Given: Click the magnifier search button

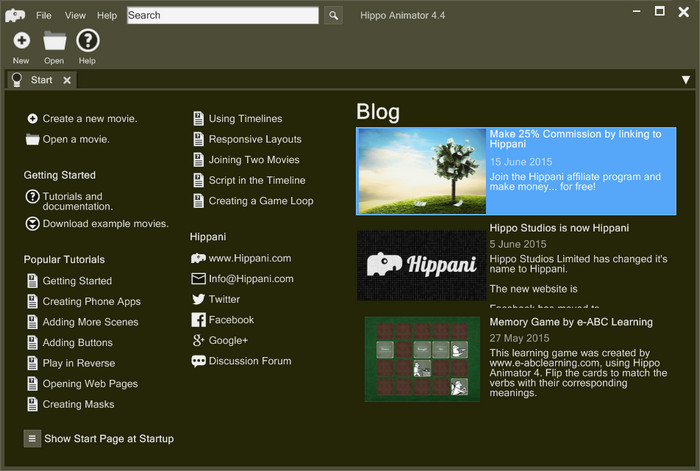Looking at the screenshot, I should coord(333,16).
